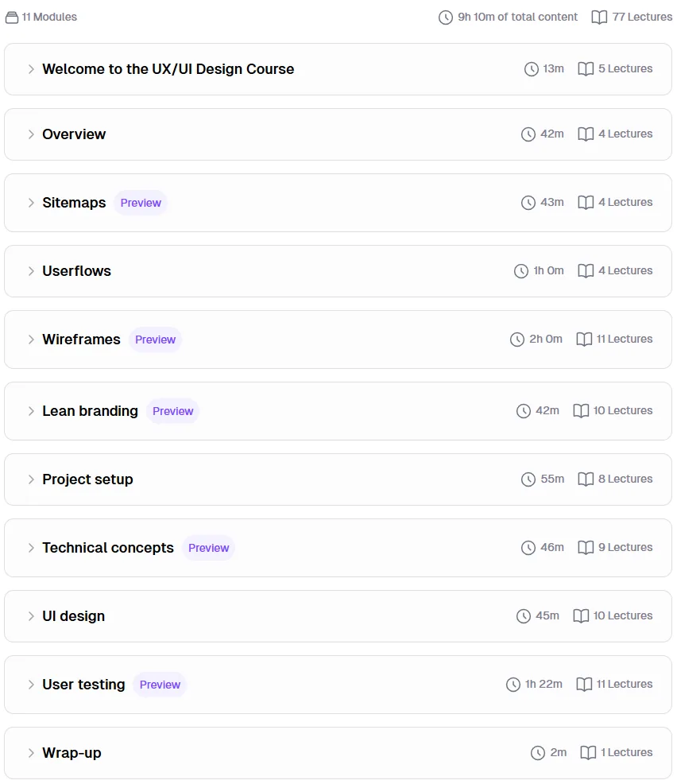Viewport: 677px width, 784px height.
Task: Expand the Lean branding module chevron
Action: 31,411
